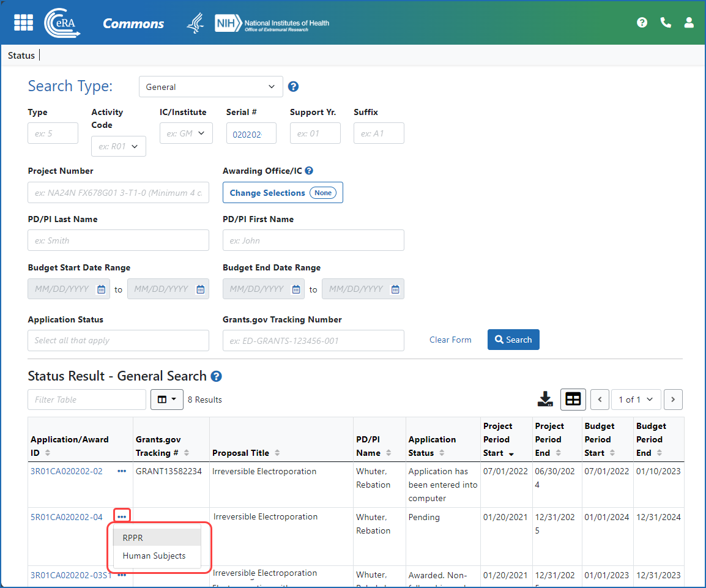Open the user profile icon
The image size is (706, 588).
pyautogui.click(x=689, y=23)
